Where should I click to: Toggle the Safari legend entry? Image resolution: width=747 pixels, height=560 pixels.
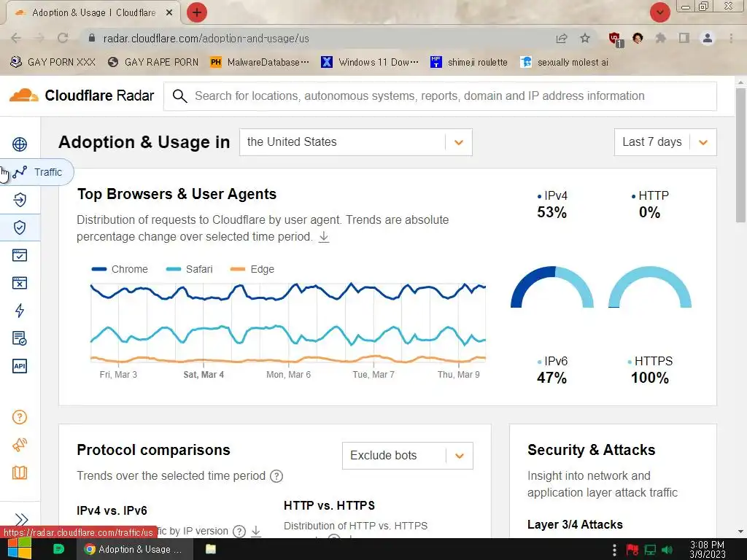tap(189, 269)
